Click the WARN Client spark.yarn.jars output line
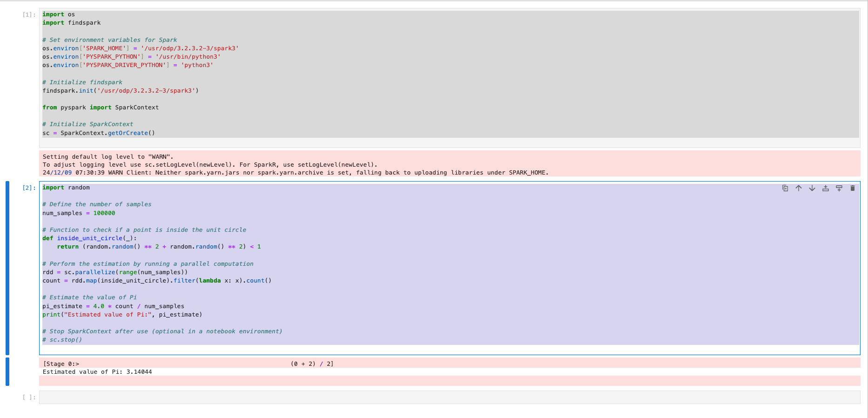This screenshot has height=418, width=868. (x=296, y=173)
